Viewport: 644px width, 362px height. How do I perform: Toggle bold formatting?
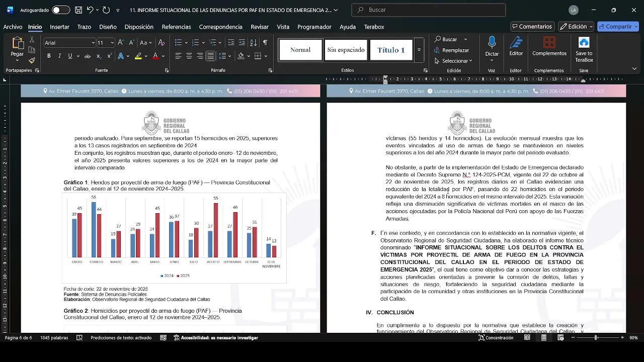49,56
